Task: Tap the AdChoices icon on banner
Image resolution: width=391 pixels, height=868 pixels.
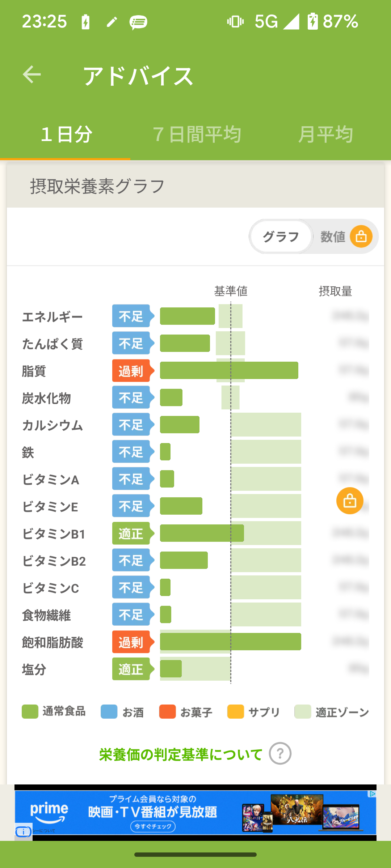Action: point(372,794)
